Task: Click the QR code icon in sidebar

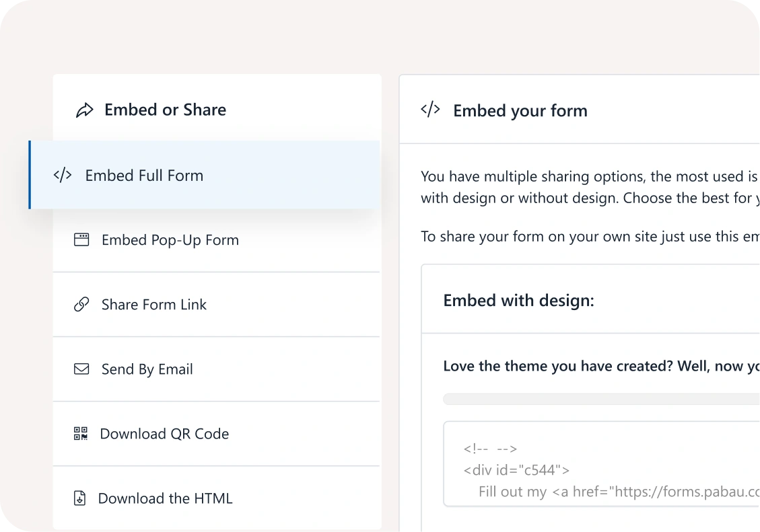Action: coord(81,434)
